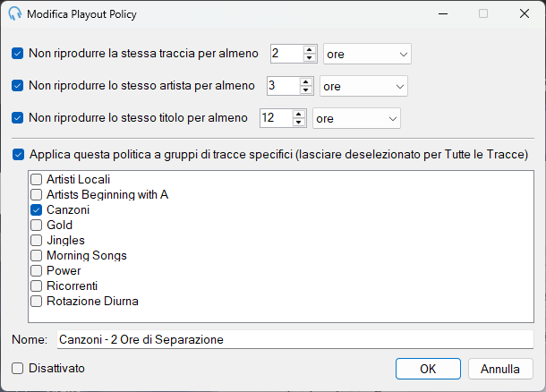Screen dimensions: 546x392
Task: Increase same-artist hours with up arrow
Action: (x=306, y=81)
